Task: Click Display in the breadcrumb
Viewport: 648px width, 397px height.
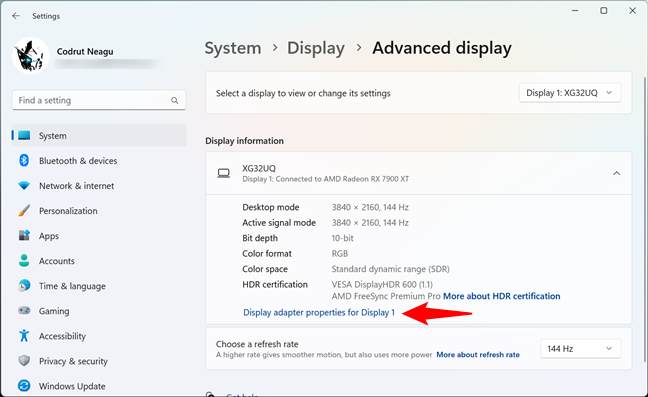Action: coord(316,48)
